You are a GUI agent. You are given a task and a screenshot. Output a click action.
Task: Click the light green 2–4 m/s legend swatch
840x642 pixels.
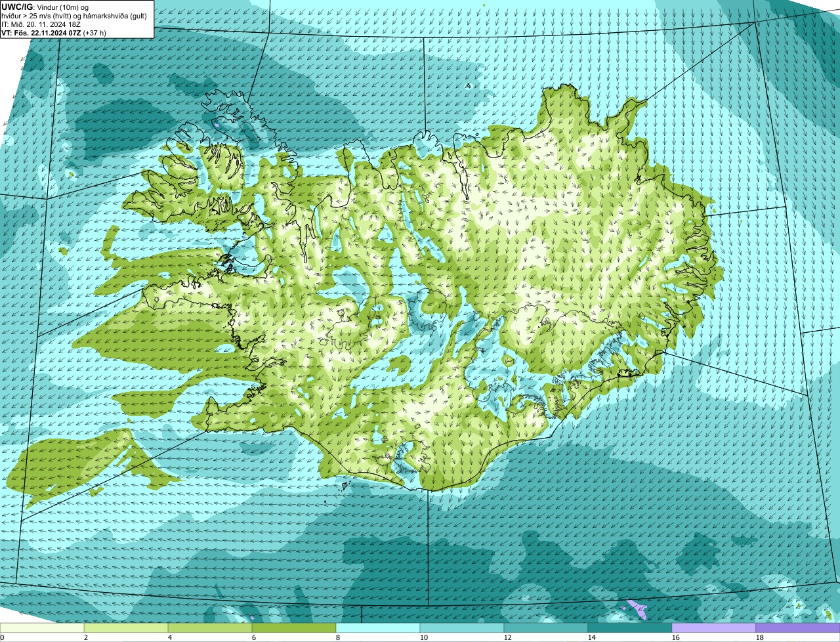pos(126,628)
